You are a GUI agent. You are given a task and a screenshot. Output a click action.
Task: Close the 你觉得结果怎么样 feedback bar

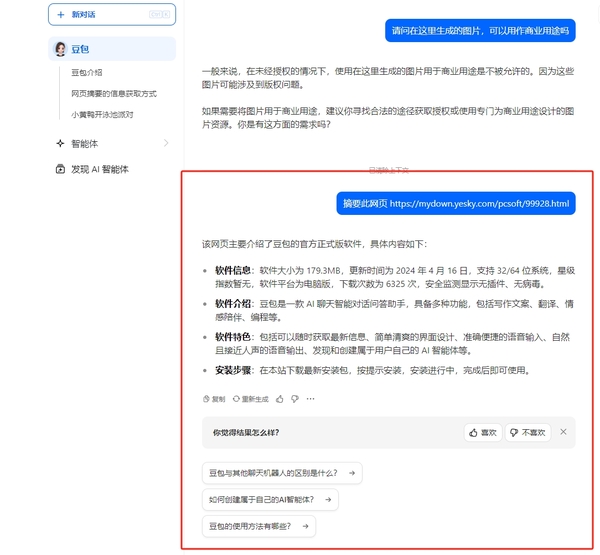[x=563, y=432]
